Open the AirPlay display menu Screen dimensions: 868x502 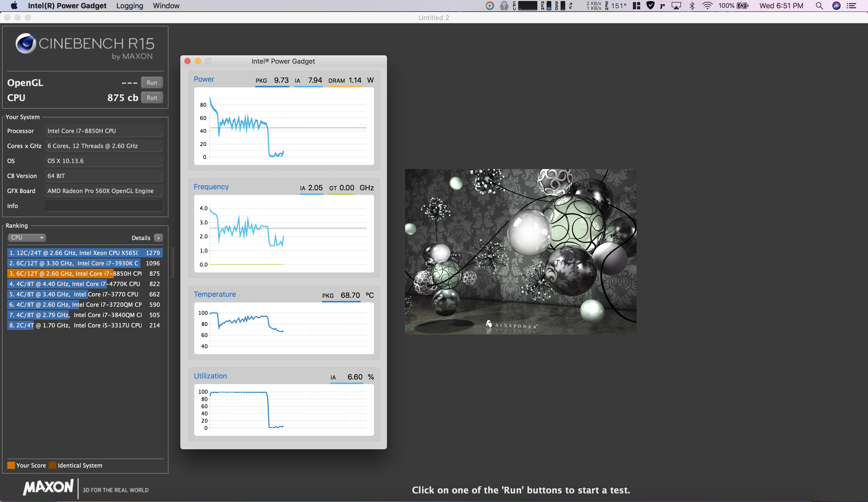[677, 5]
